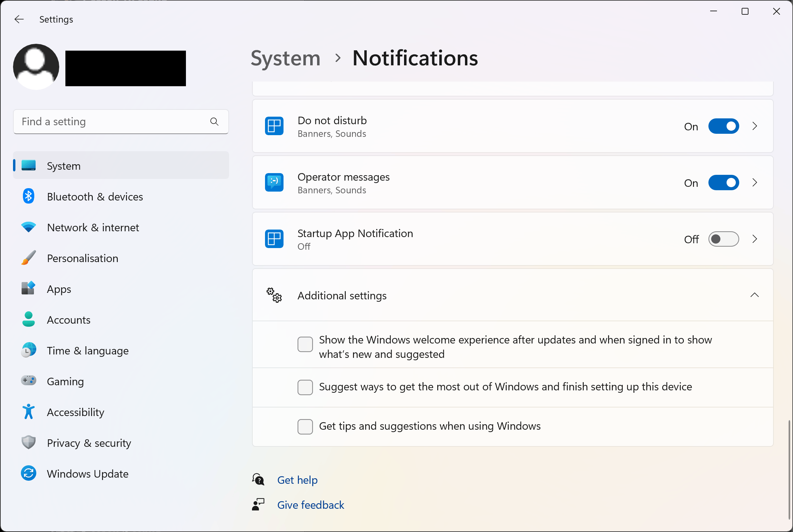The image size is (793, 532).
Task: Click the Startup App Notification icon
Action: point(274,239)
